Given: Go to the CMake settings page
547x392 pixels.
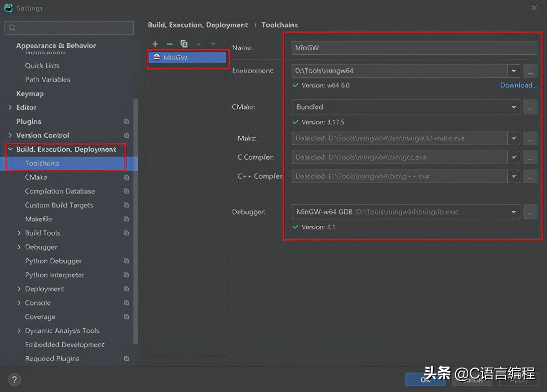Looking at the screenshot, I should (x=36, y=177).
